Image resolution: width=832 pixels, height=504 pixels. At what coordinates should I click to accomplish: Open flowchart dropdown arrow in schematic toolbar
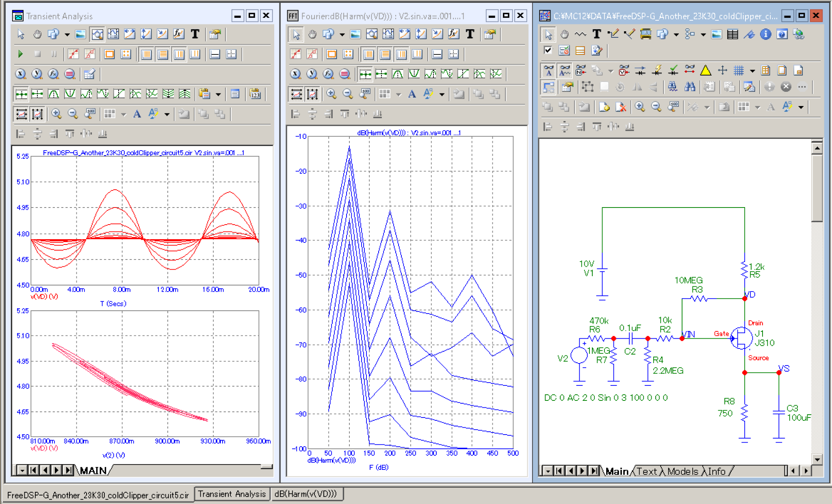point(703,35)
